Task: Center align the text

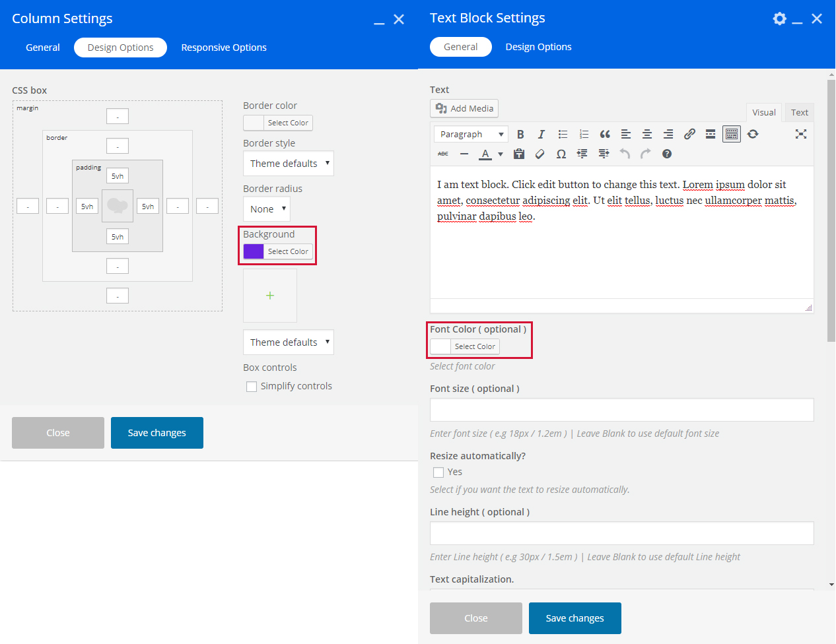Action: coord(647,134)
